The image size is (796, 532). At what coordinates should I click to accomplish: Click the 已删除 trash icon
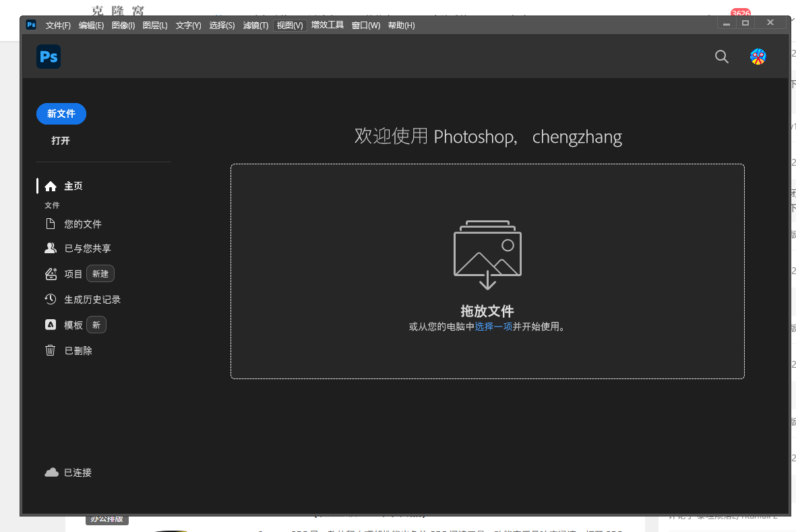click(49, 350)
